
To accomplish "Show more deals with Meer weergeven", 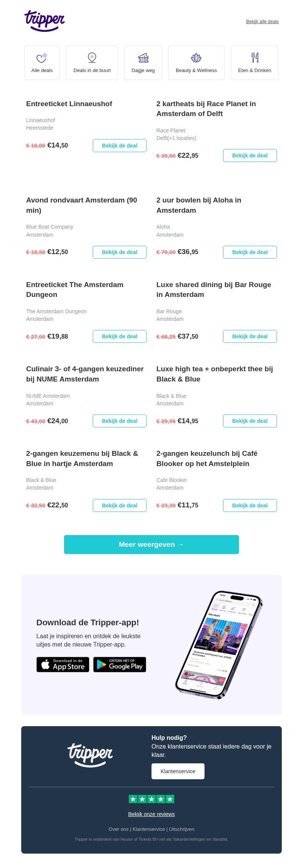I will coord(151,545).
